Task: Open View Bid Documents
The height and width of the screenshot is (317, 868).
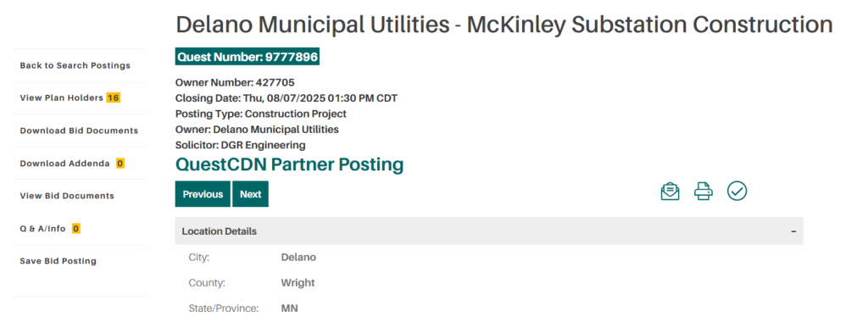Action: pos(67,196)
